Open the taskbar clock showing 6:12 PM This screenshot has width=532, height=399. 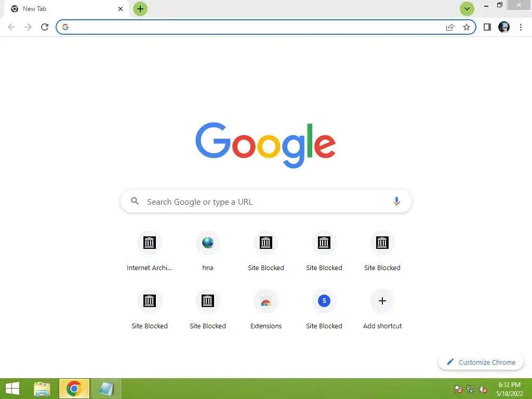pos(509,389)
